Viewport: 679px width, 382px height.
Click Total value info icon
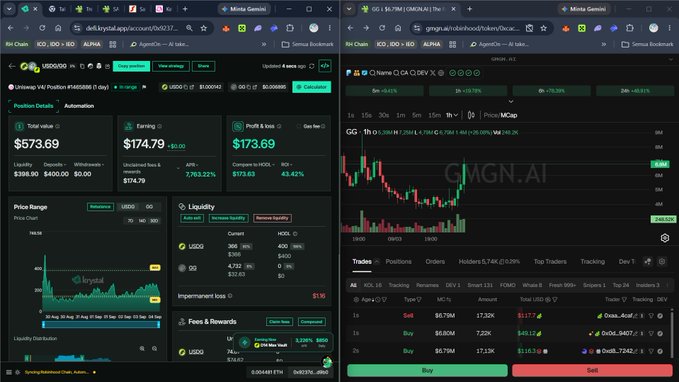click(x=58, y=126)
